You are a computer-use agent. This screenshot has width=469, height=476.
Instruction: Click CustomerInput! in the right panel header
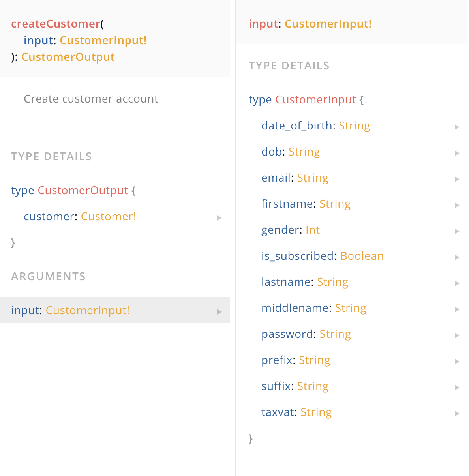(x=328, y=24)
